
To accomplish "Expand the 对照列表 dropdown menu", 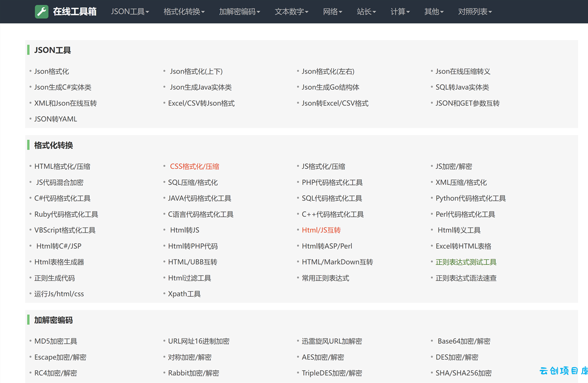I will [x=475, y=12].
